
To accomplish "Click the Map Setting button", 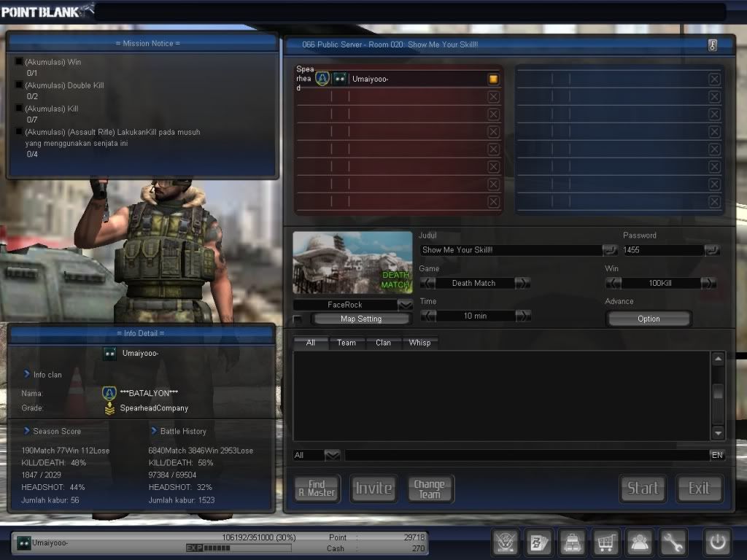I will [361, 319].
